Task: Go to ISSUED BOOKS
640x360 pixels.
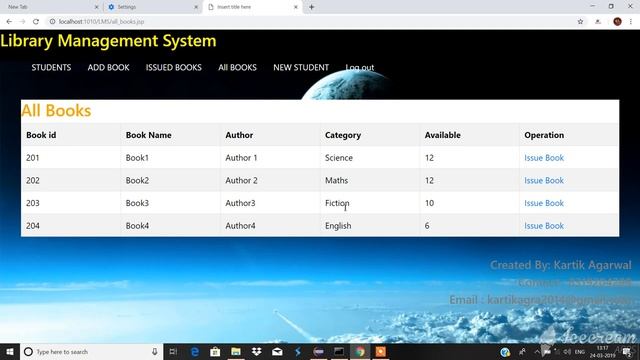Action: point(173,67)
